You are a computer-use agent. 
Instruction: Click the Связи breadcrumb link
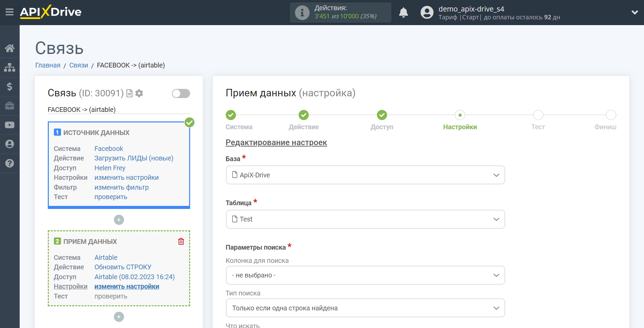tap(79, 65)
